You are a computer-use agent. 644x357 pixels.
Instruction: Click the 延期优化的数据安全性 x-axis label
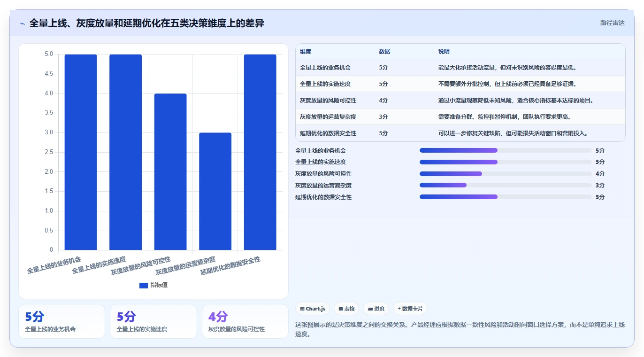click(230, 266)
